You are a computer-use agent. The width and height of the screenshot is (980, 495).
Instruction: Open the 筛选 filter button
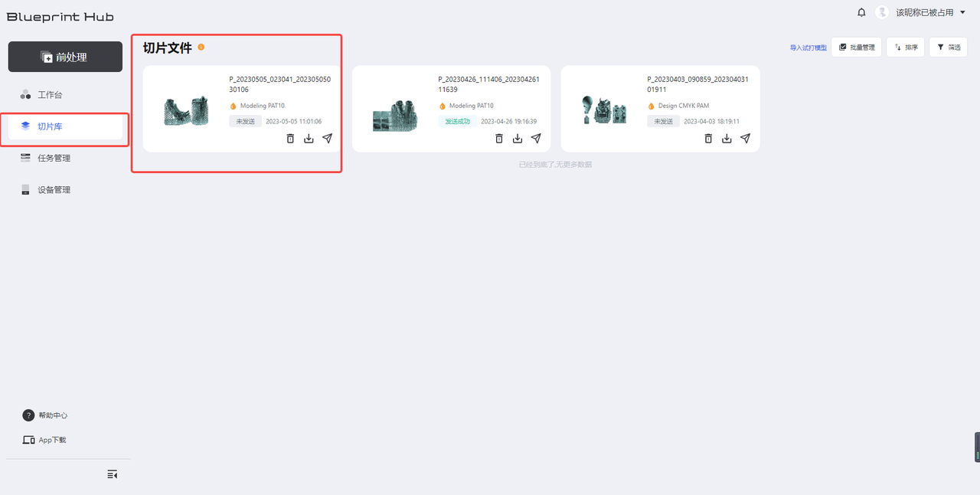[948, 48]
